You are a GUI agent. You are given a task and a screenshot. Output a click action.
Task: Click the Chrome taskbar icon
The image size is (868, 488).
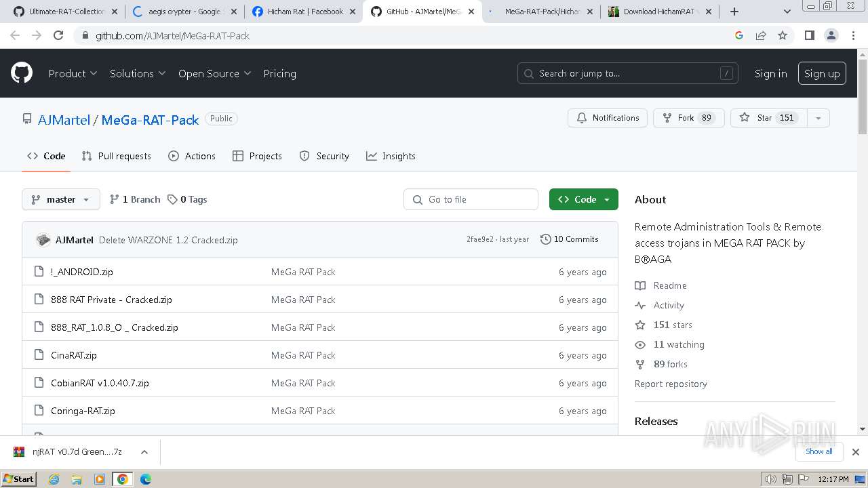pyautogui.click(x=123, y=479)
